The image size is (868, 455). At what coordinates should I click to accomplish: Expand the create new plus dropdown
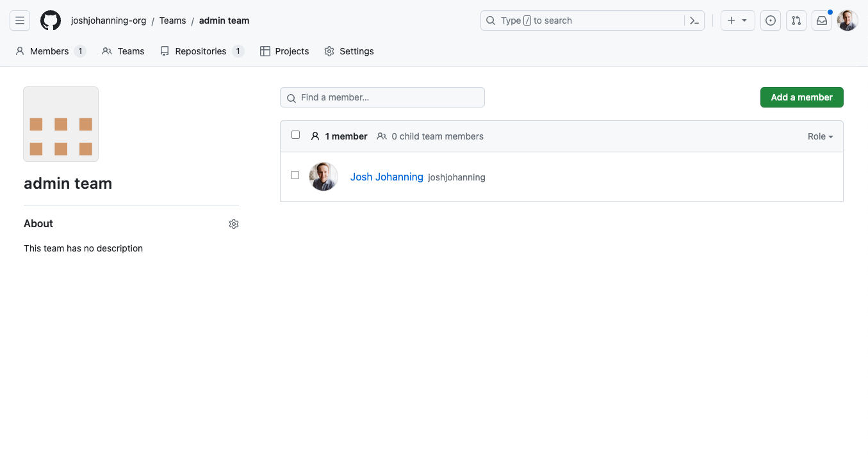coord(737,20)
